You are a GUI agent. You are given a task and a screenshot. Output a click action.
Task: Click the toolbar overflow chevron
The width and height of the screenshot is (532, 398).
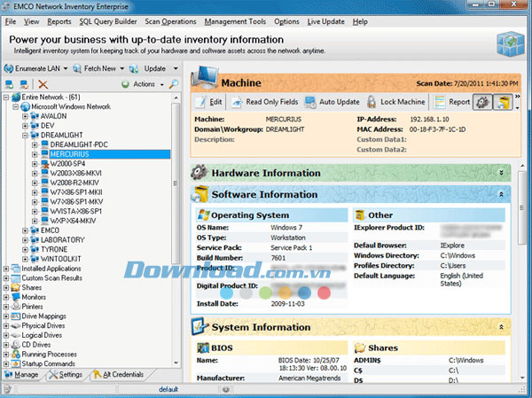pos(517,97)
